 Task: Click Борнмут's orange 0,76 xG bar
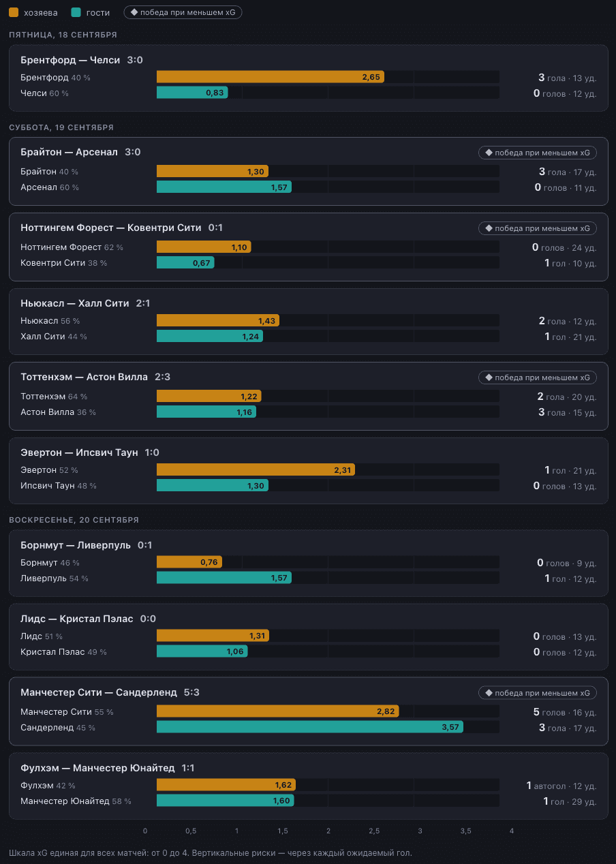[189, 562]
